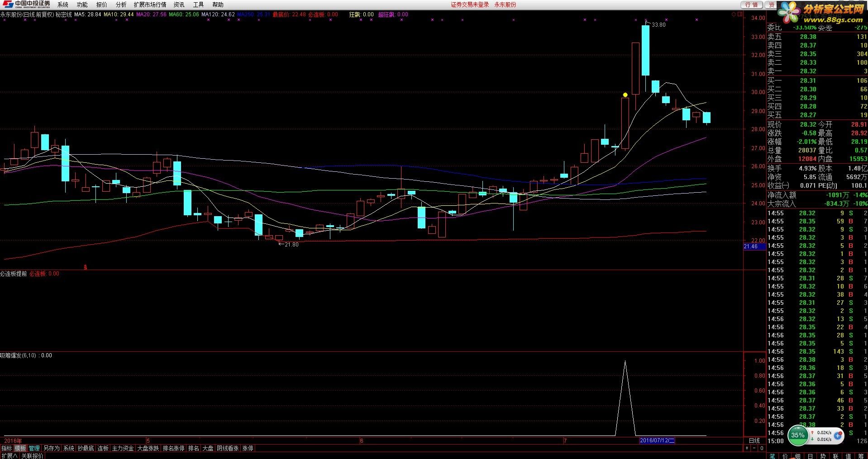868x459 pixels.
Task: Click the 21.80 low price label
Action: (x=291, y=245)
